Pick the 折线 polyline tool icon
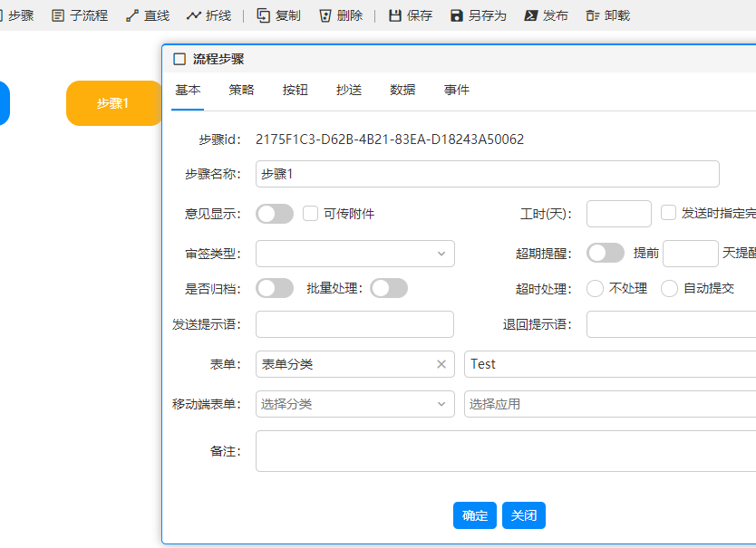Viewport: 756px width, 548px height. click(193, 16)
